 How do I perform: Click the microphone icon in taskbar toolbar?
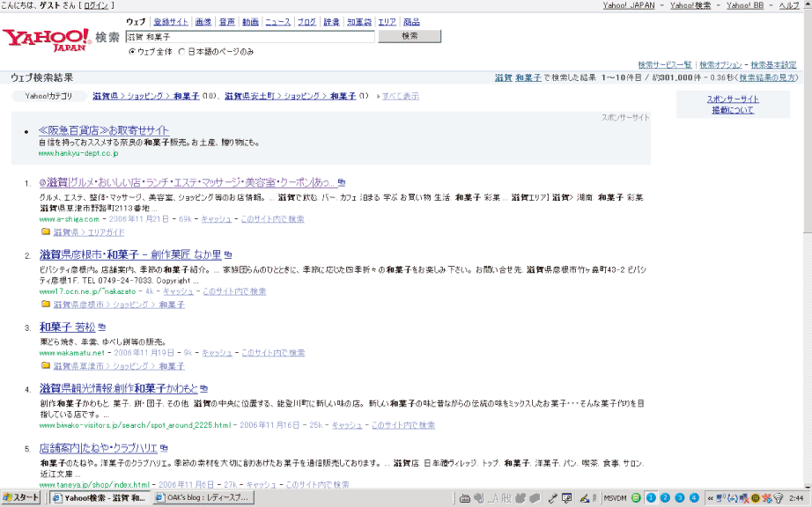553,498
